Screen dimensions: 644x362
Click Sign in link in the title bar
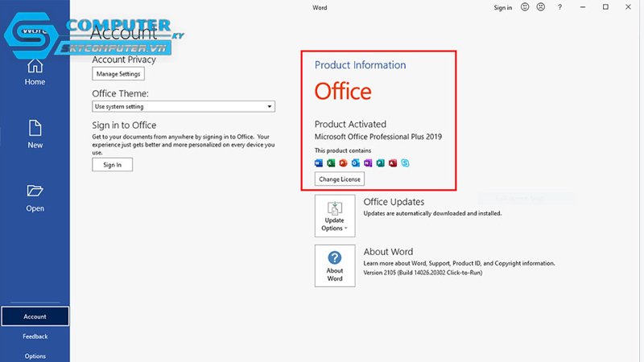(x=502, y=7)
